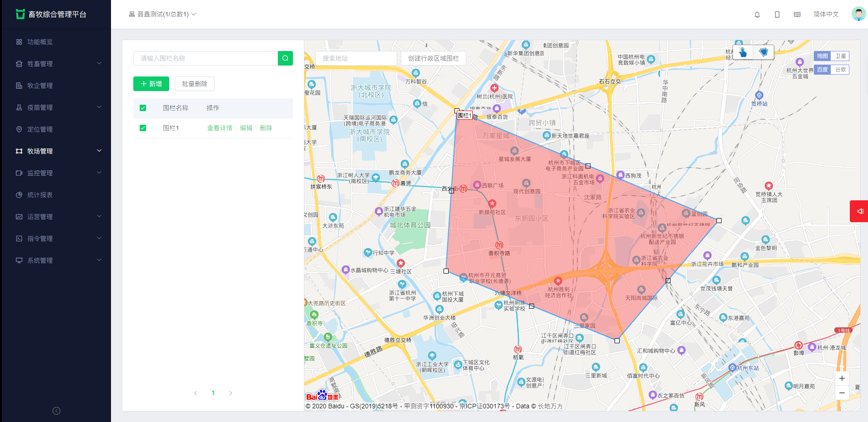Click 编辑 for 围栏1

(246, 128)
